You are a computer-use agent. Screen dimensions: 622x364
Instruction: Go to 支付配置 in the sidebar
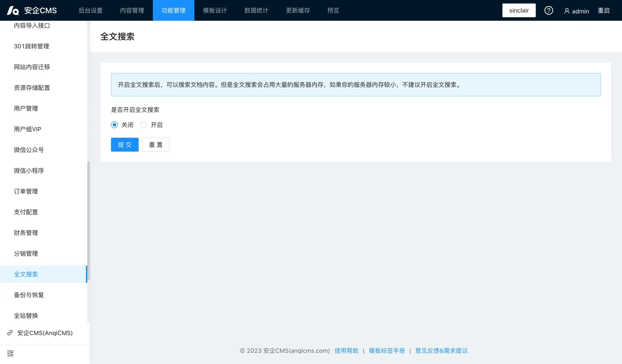43,212
